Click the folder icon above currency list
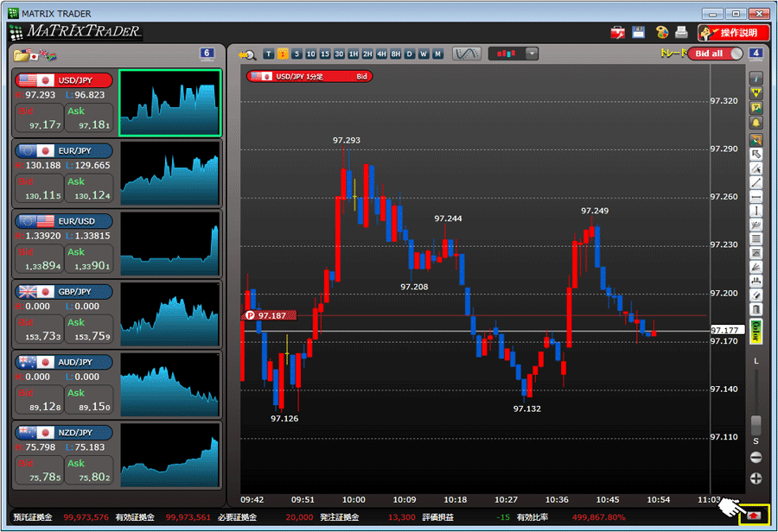778x532 pixels. [22, 54]
